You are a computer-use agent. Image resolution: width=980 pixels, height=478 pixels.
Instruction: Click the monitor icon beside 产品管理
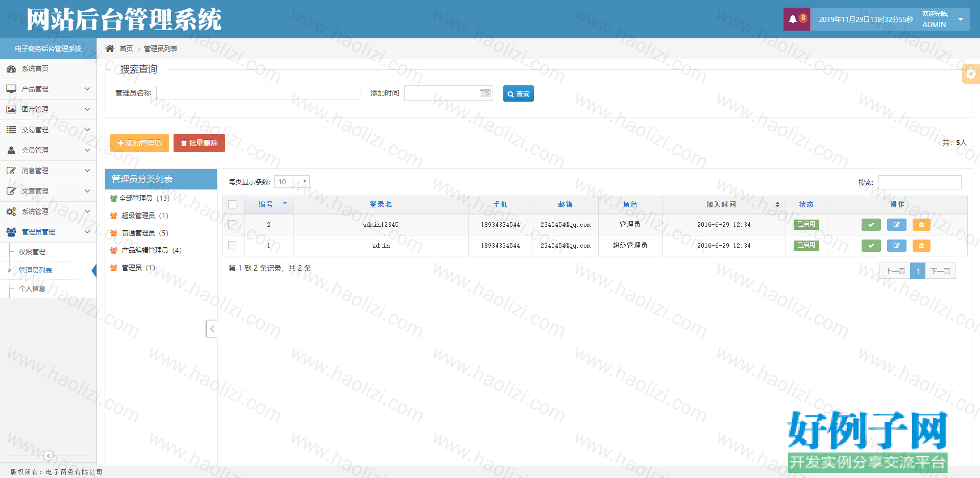pos(11,89)
